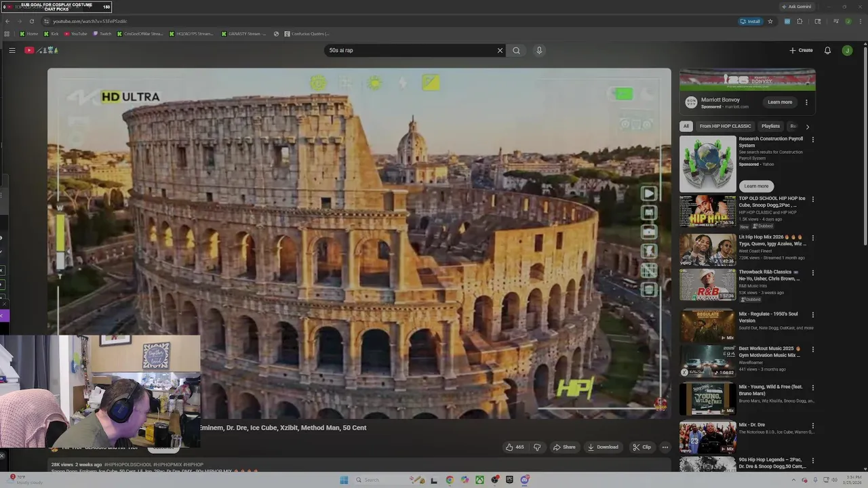Open the Chrome profile avatar in toolbar
This screenshot has width=868, height=488.
(x=848, y=21)
